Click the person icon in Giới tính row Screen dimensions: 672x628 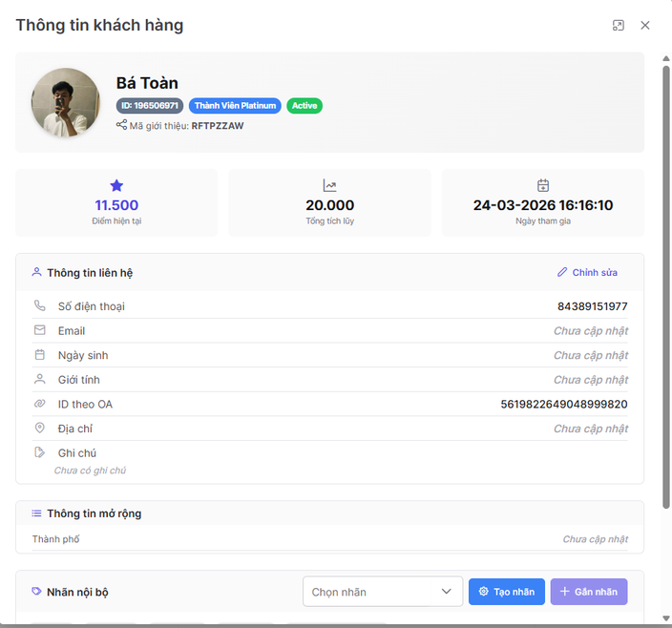click(x=40, y=379)
